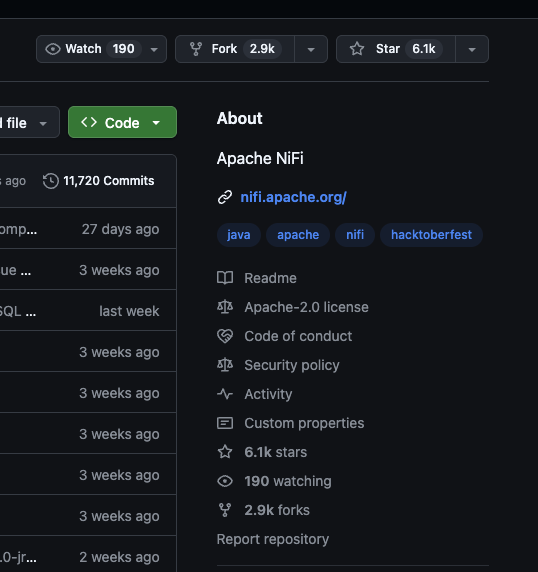Click the 'About' heading
Viewport: 538px width, 572px height.
click(239, 118)
